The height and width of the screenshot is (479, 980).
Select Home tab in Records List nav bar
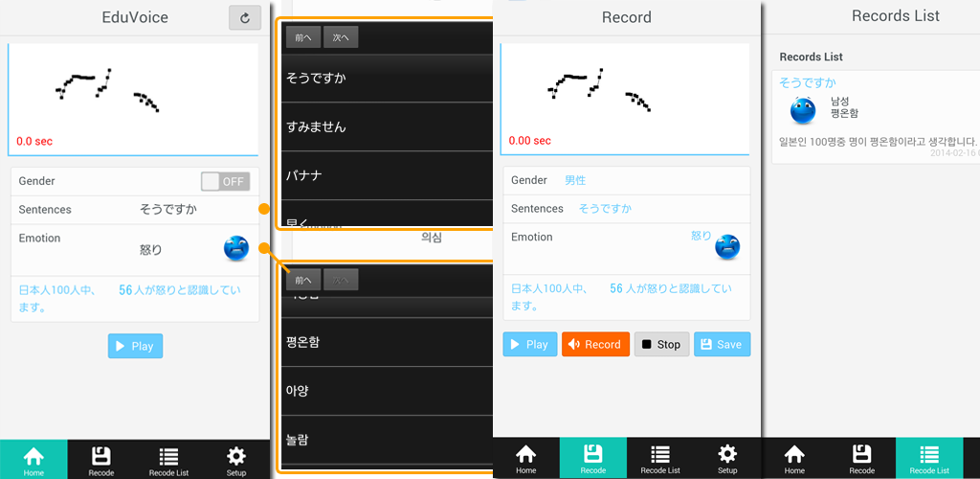(x=795, y=460)
